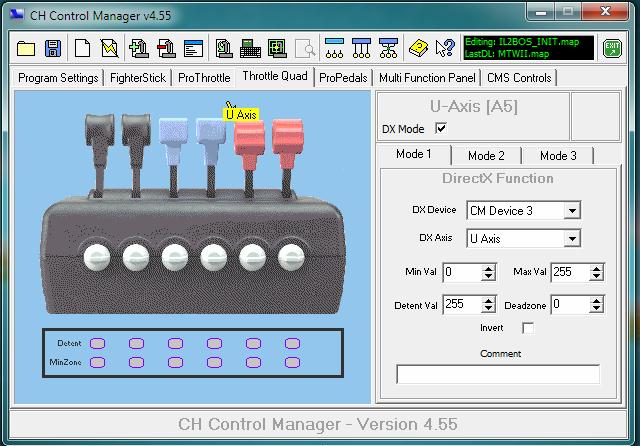Click the greyed-out magnifier page icon
Viewport: 640px width, 446px height.
(x=305, y=49)
